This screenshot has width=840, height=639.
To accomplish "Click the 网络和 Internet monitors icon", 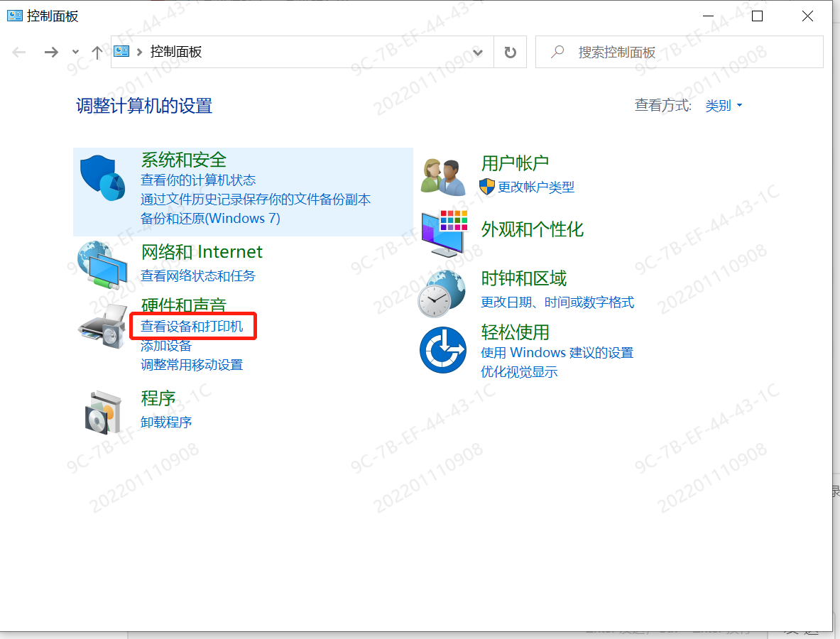I will click(x=102, y=266).
